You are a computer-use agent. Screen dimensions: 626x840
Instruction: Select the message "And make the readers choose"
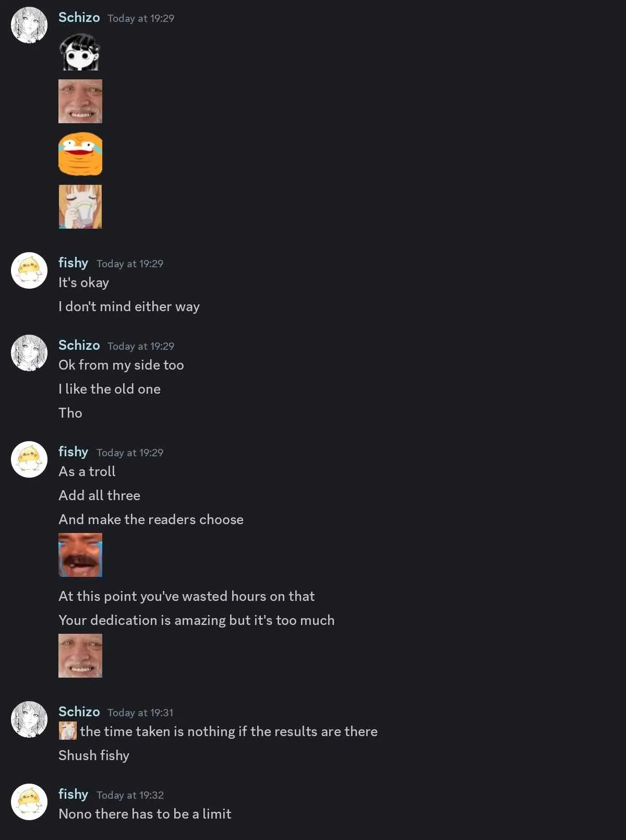pos(151,519)
